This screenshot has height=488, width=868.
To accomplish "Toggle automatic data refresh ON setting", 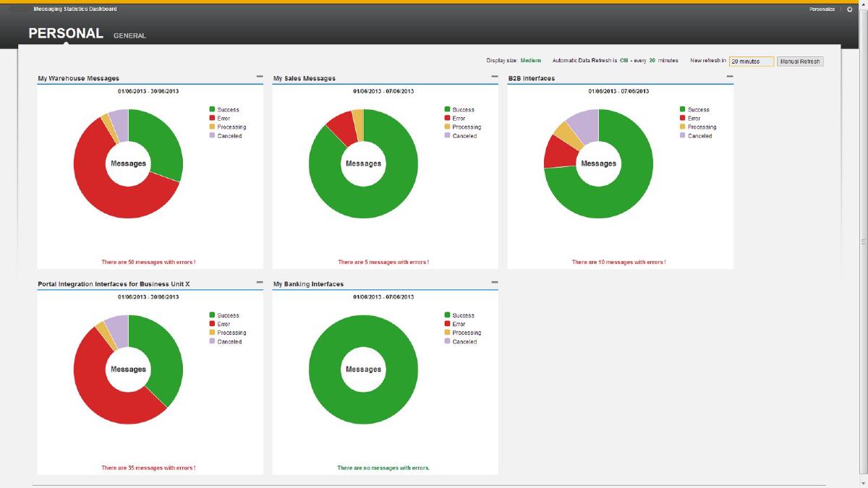I will 624,61.
